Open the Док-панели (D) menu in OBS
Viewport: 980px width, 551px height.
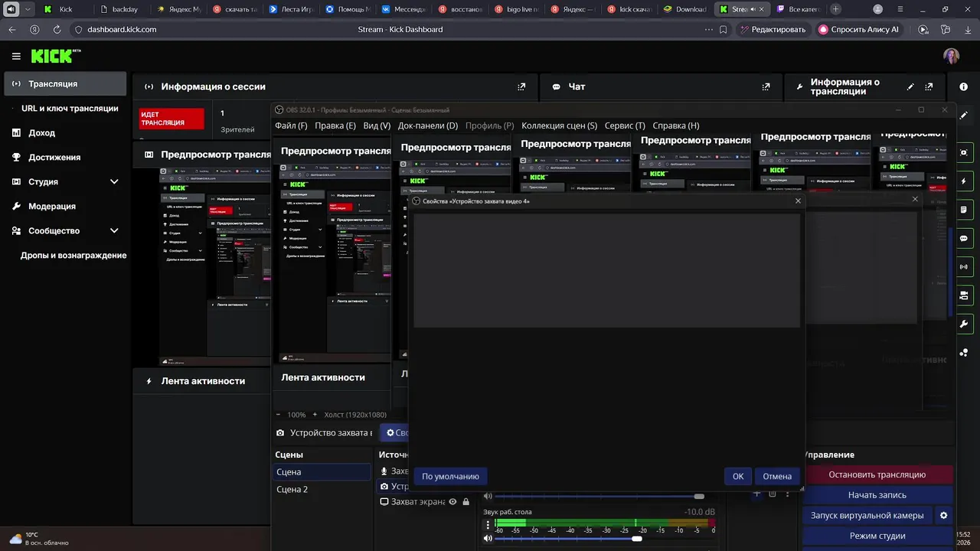(428, 126)
